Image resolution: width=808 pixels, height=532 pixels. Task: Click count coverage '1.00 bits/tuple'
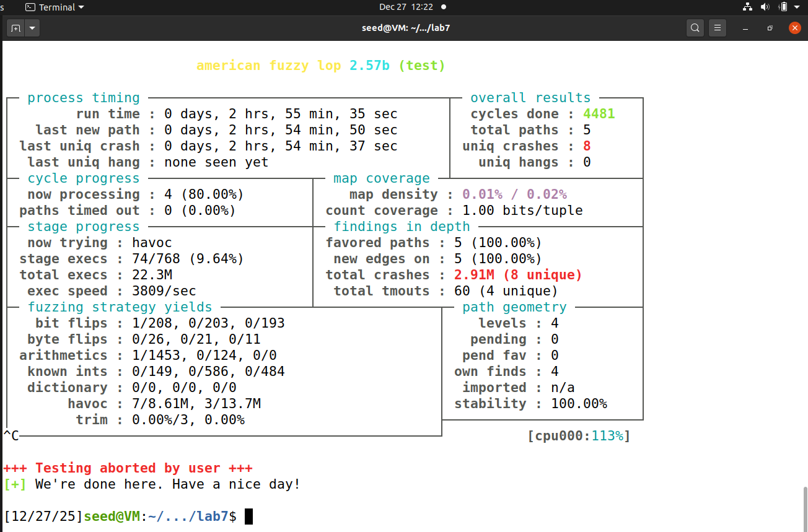(x=522, y=211)
